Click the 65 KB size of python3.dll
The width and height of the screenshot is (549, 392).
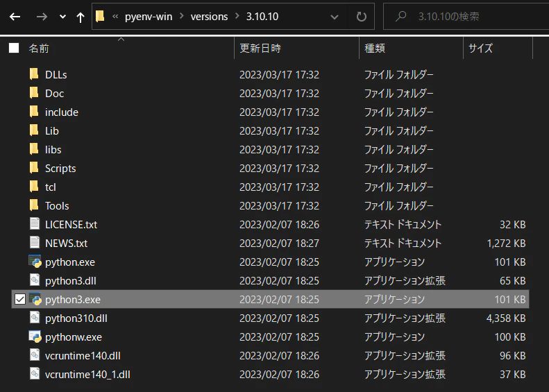pyautogui.click(x=513, y=281)
